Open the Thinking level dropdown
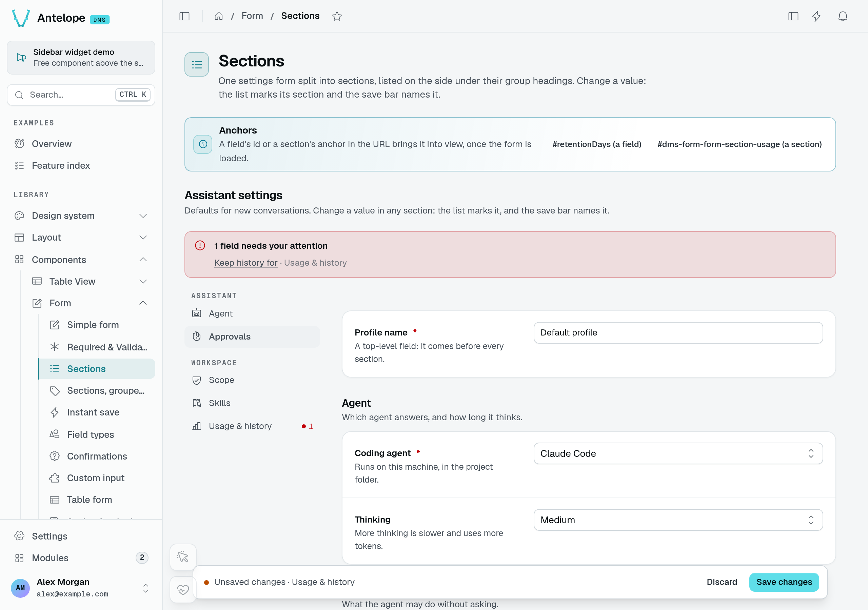The width and height of the screenshot is (868, 610). point(678,520)
